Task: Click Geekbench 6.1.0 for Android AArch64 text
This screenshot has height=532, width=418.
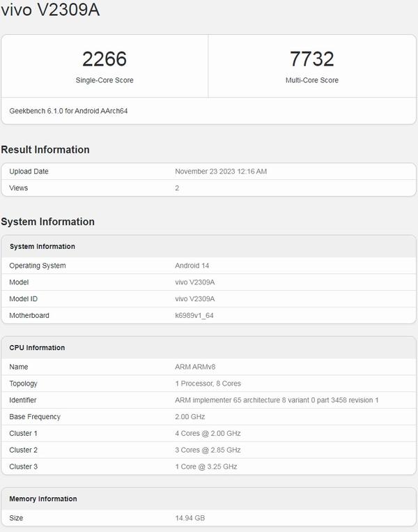Action: click(68, 111)
